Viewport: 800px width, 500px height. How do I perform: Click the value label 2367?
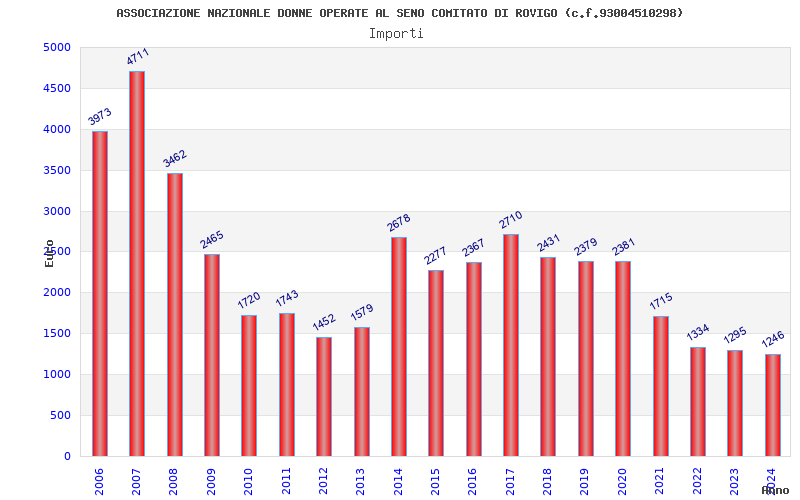(473, 248)
